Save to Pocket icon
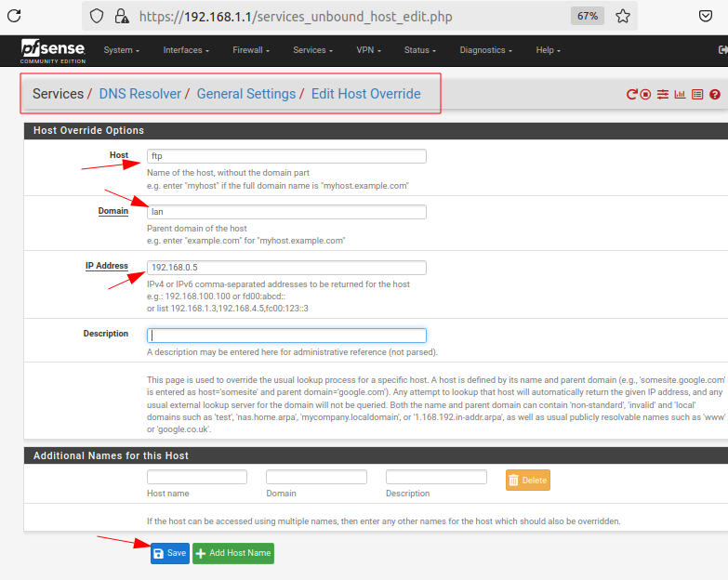728x580 pixels. pos(706,16)
